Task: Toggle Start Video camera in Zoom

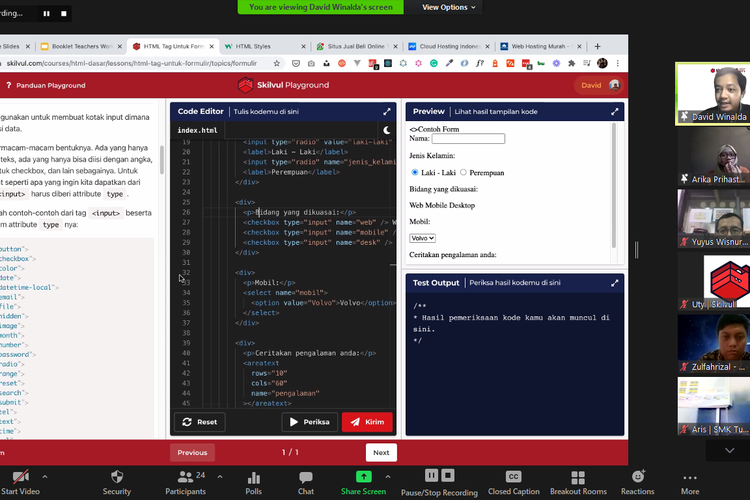Action: (20, 477)
